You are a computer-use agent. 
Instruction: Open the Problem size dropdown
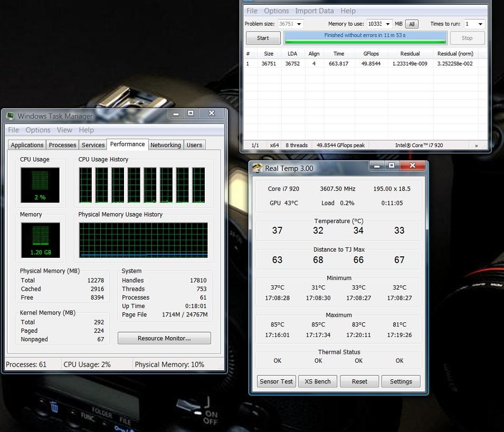[x=299, y=24]
